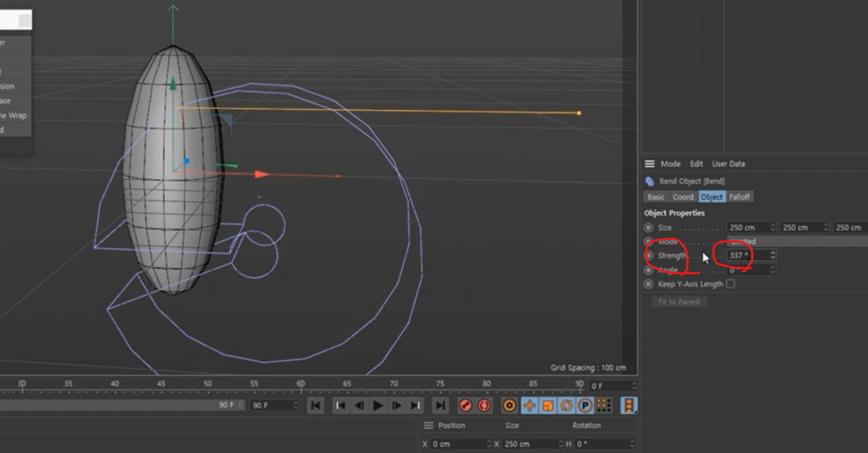Jump to the end of the animation
Image resolution: width=868 pixels, height=453 pixels.
440,406
